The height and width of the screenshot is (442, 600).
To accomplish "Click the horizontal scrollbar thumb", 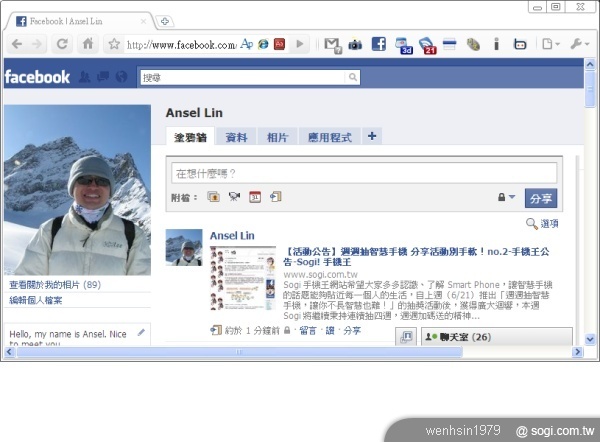I will click(240, 352).
